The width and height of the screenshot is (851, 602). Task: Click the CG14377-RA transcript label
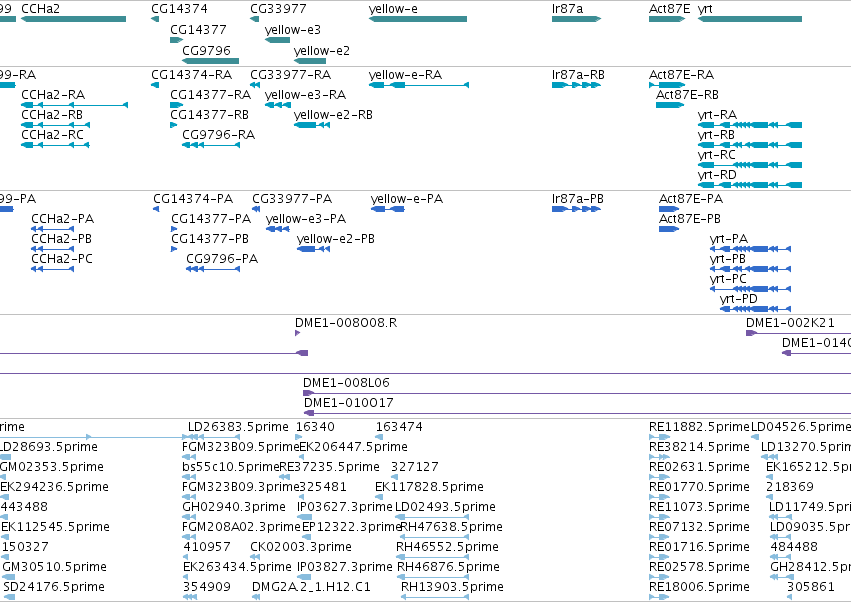[211, 94]
